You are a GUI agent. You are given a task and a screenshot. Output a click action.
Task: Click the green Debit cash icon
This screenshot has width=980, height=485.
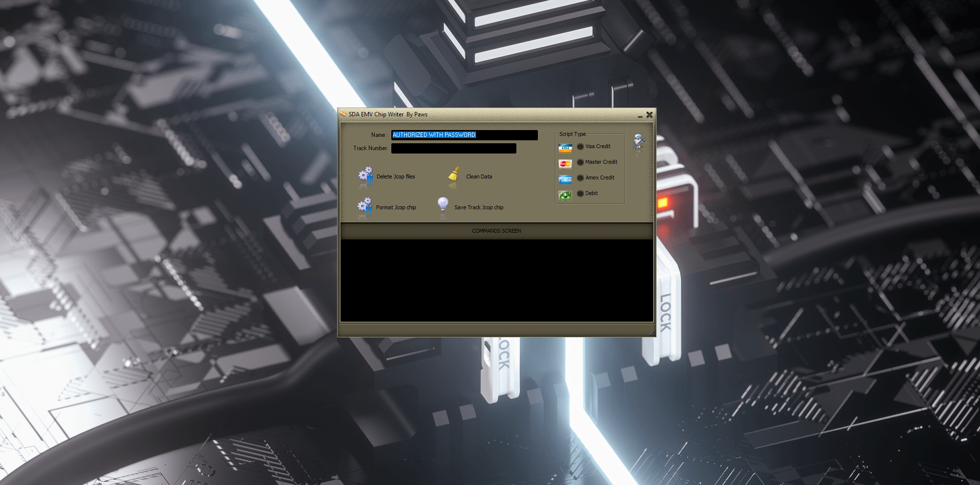pos(565,195)
